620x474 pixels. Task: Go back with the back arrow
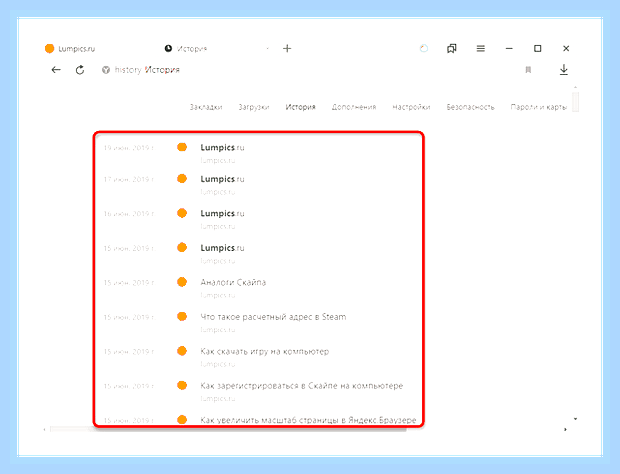(x=56, y=70)
